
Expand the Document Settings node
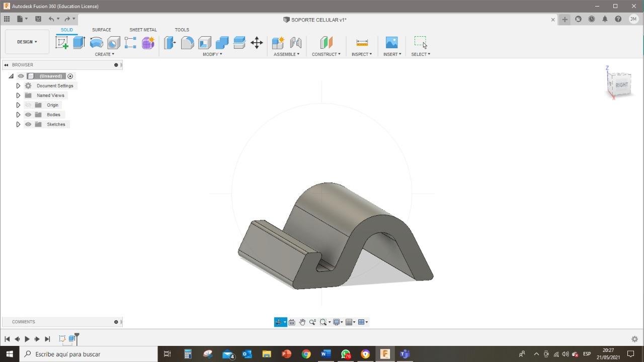18,86
